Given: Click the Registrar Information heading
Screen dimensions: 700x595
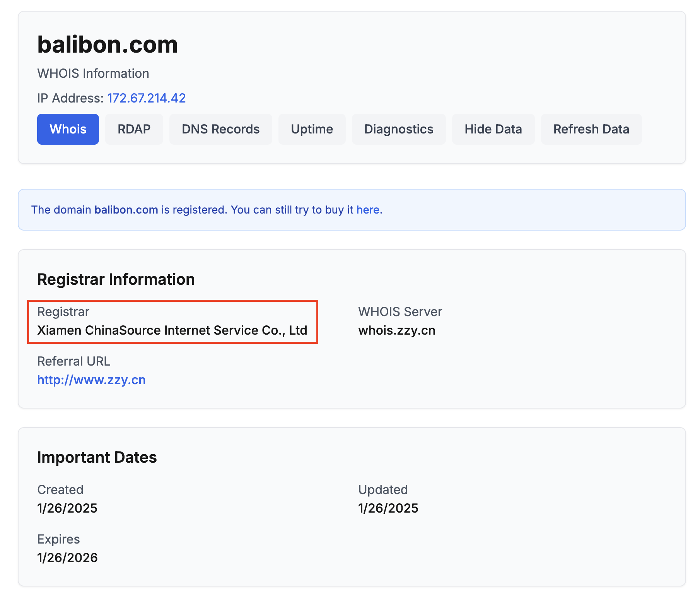Looking at the screenshot, I should (116, 279).
